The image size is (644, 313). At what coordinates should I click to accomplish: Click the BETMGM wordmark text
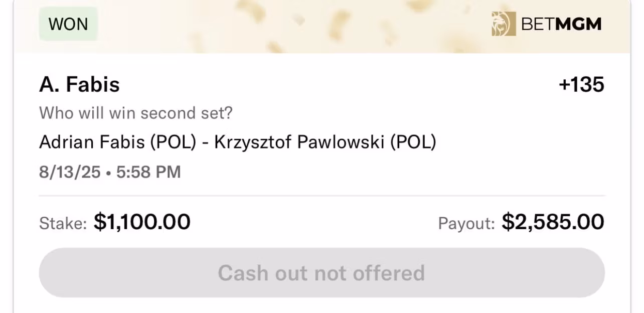561,24
